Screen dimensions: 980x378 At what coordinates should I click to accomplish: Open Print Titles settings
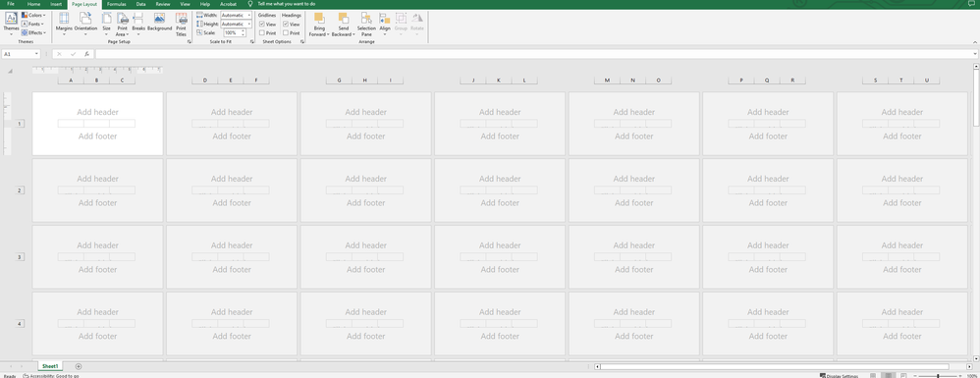pyautogui.click(x=182, y=24)
